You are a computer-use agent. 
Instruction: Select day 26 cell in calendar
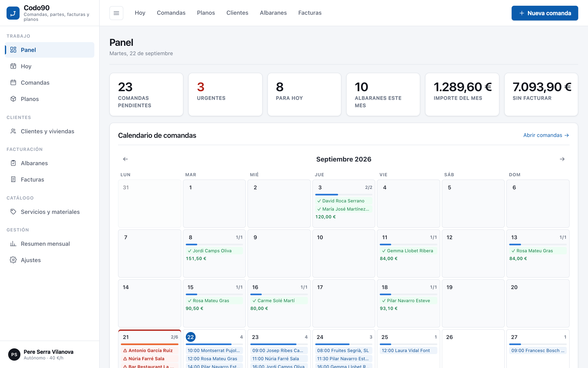click(473, 349)
